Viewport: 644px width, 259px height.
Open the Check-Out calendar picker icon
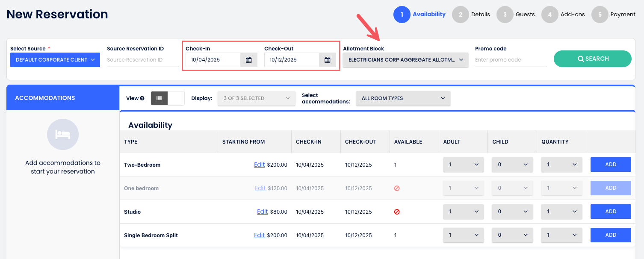point(327,60)
